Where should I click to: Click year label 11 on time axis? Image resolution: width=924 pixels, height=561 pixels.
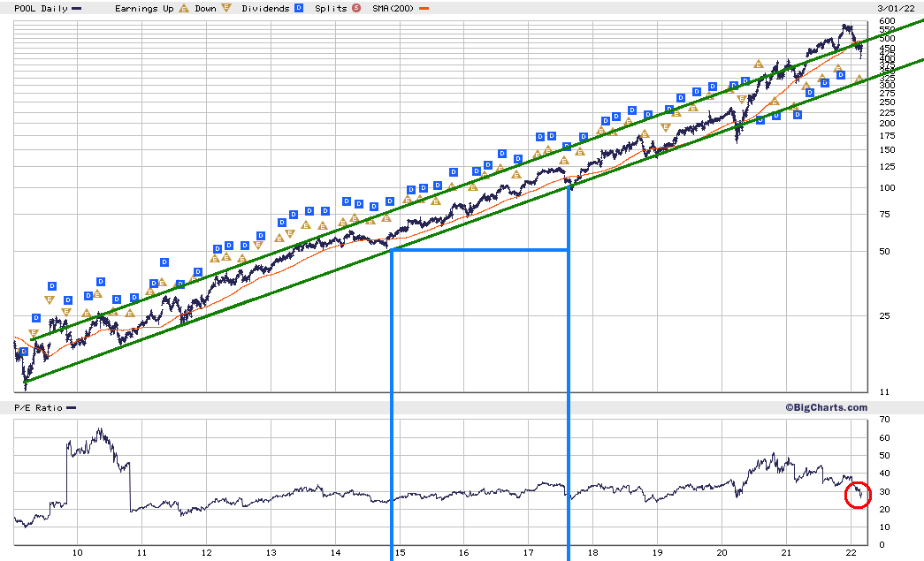(x=141, y=552)
